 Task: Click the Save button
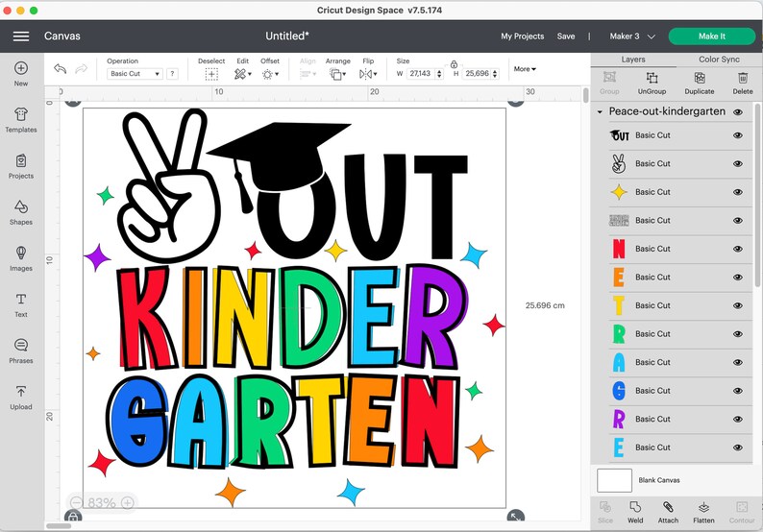[x=566, y=36]
